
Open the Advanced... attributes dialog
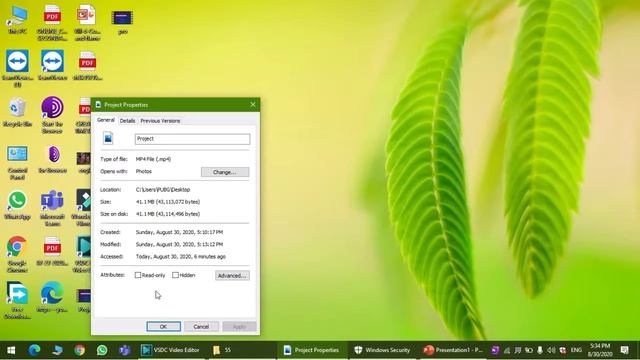[232, 276]
